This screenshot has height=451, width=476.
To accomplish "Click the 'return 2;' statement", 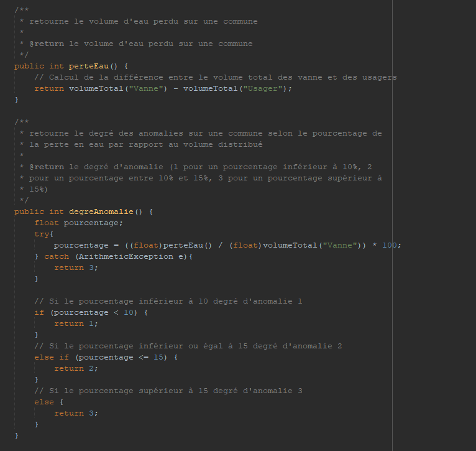I will [76, 368].
